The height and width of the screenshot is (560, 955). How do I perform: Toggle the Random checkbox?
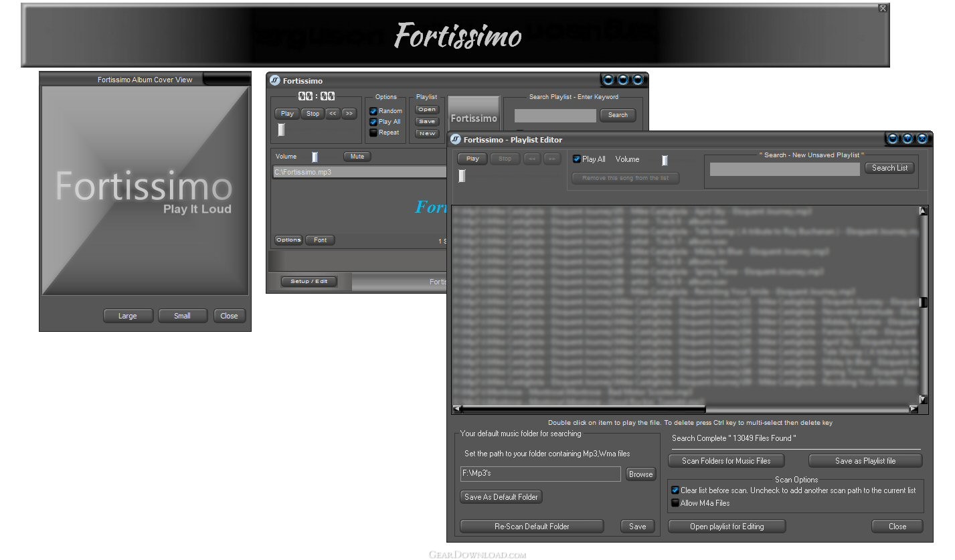(374, 111)
